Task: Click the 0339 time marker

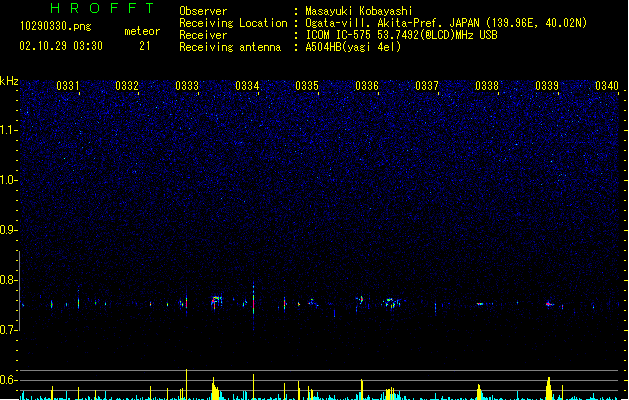Action: (x=547, y=86)
